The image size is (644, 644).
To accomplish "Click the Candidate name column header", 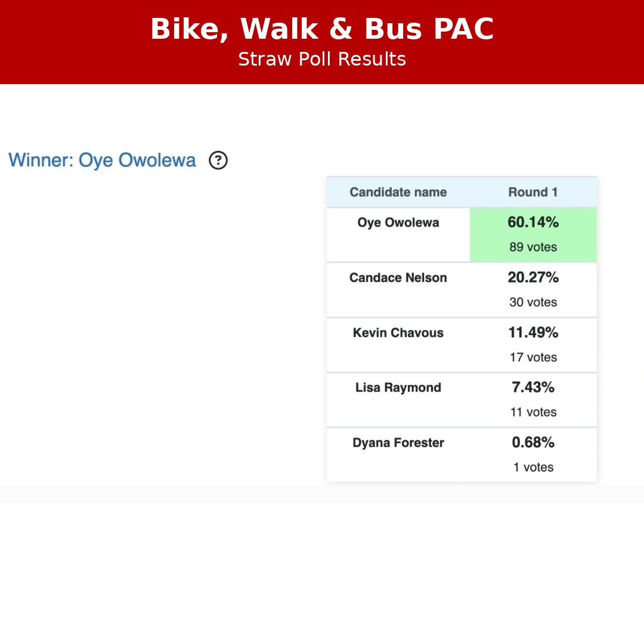I will tap(398, 192).
